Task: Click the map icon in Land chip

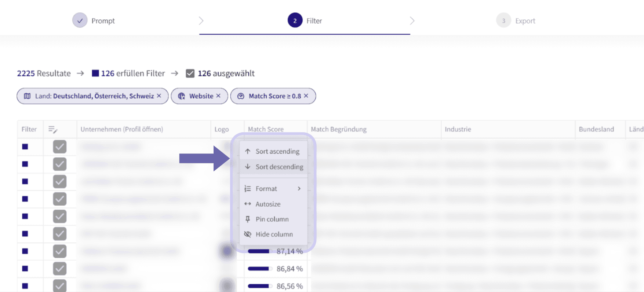Action: 27,96
